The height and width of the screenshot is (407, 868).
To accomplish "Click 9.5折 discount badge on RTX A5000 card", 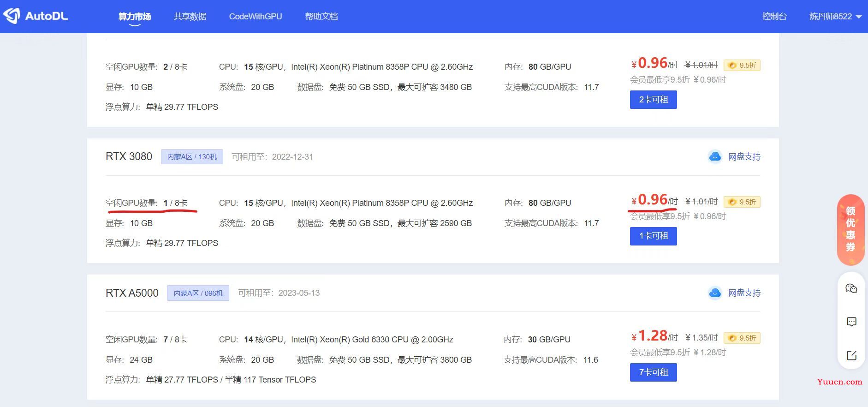I will point(742,338).
